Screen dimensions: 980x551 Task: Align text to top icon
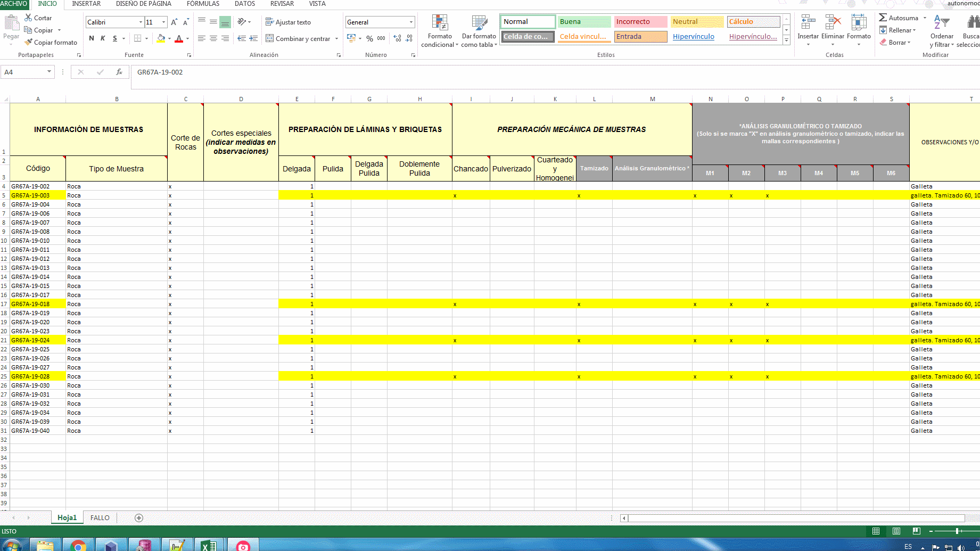[202, 22]
